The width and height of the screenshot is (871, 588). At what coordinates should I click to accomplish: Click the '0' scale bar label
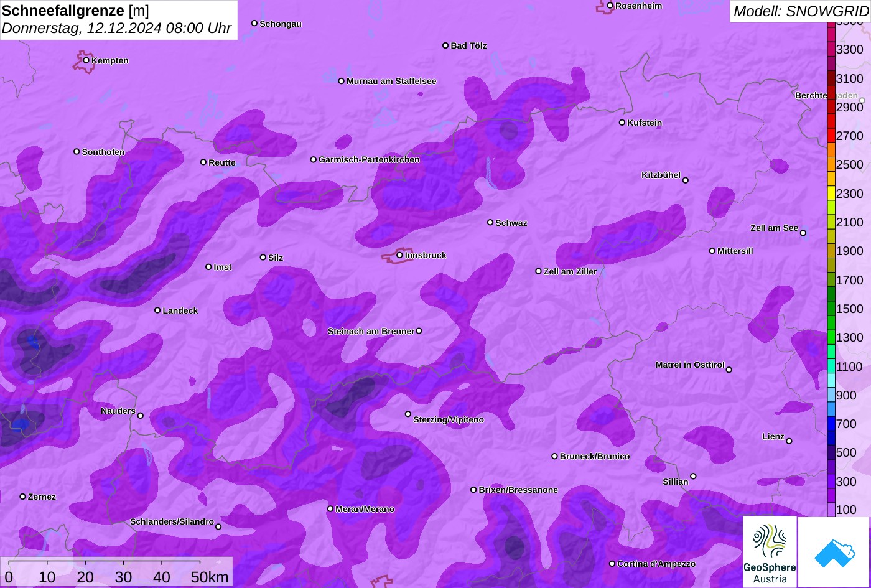(9, 577)
